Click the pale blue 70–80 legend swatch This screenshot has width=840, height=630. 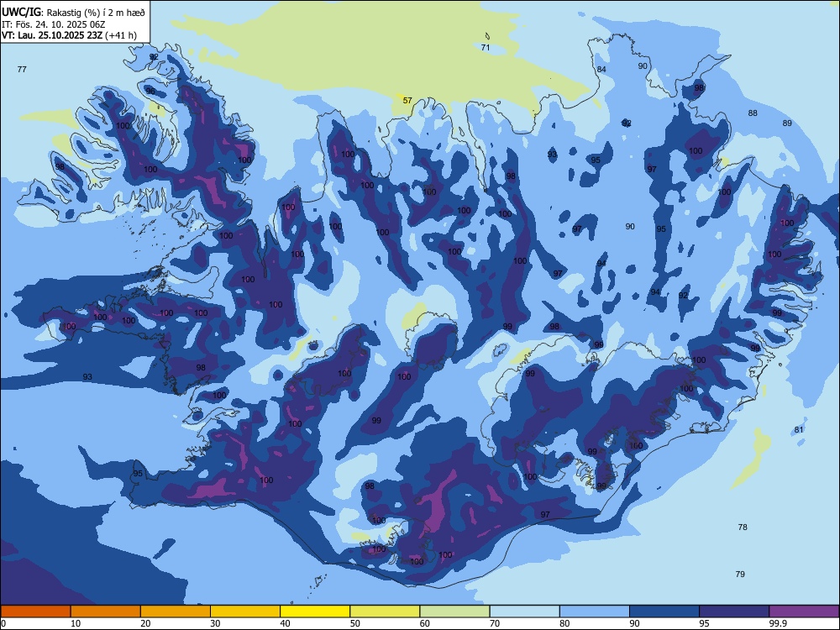tap(524, 612)
